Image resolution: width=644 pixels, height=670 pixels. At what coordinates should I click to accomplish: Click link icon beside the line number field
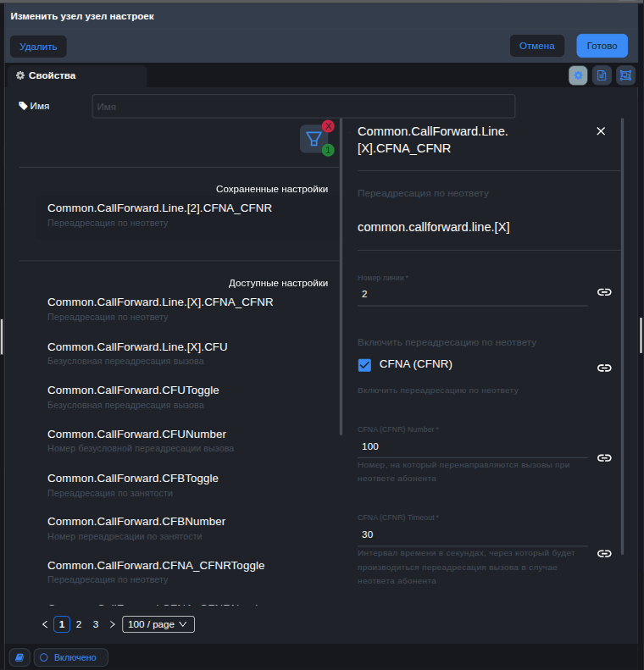[604, 292]
